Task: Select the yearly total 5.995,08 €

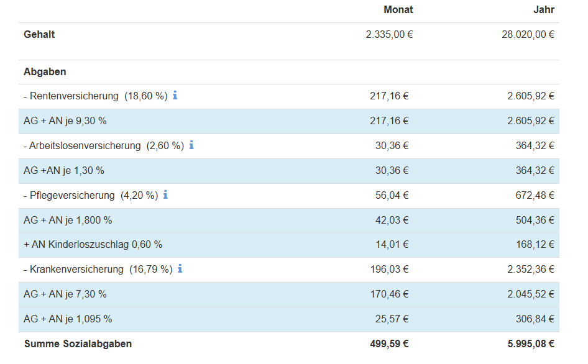Action: click(530, 344)
